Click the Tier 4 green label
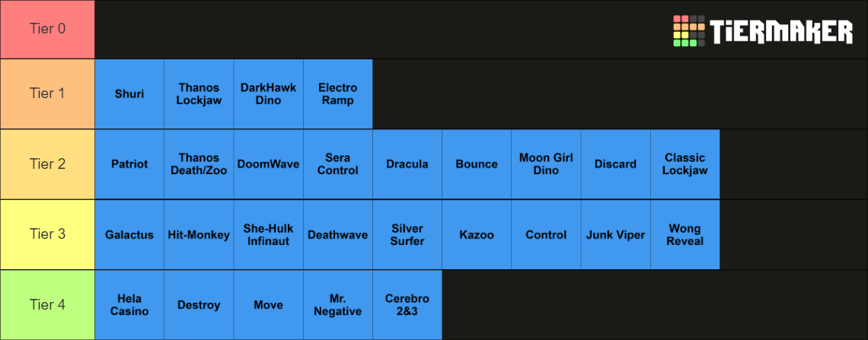The height and width of the screenshot is (340, 868). (47, 305)
